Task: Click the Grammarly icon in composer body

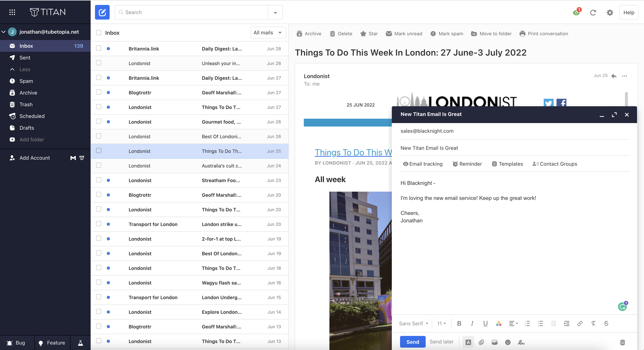Action: [x=623, y=306]
